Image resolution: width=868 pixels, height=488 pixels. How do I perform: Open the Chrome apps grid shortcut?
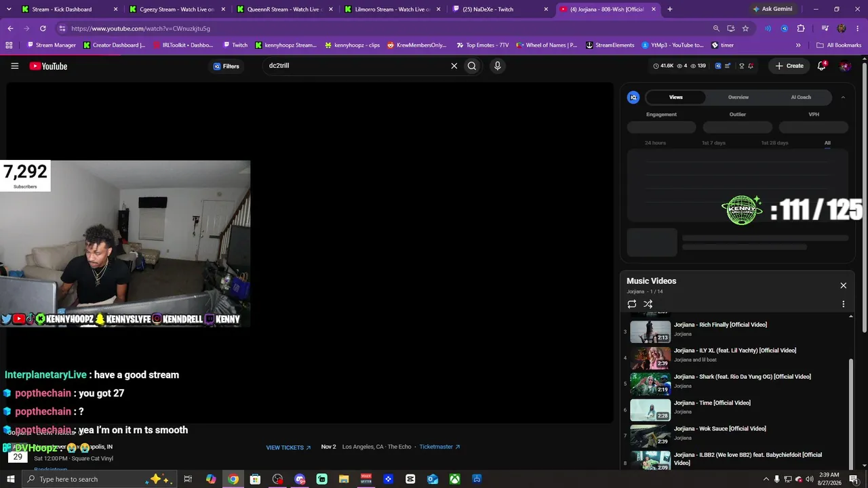point(9,45)
